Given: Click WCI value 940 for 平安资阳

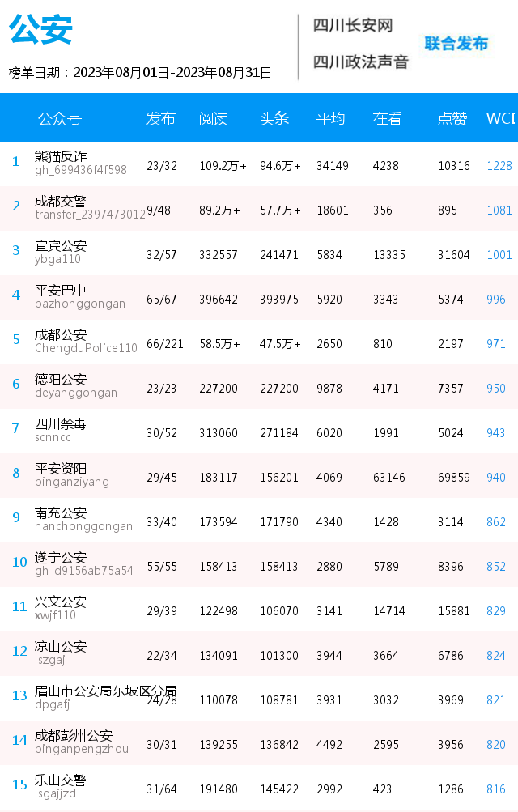Looking at the screenshot, I should pyautogui.click(x=496, y=478).
